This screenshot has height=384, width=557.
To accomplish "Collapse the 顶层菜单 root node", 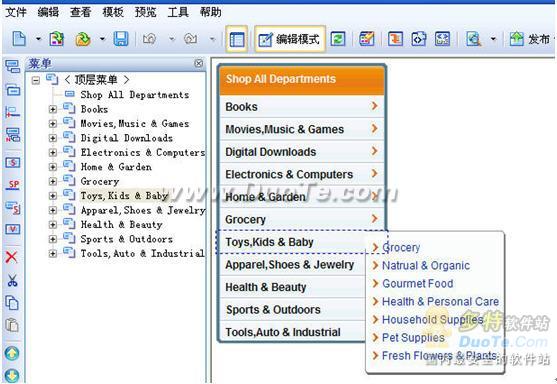I will pos(36,80).
